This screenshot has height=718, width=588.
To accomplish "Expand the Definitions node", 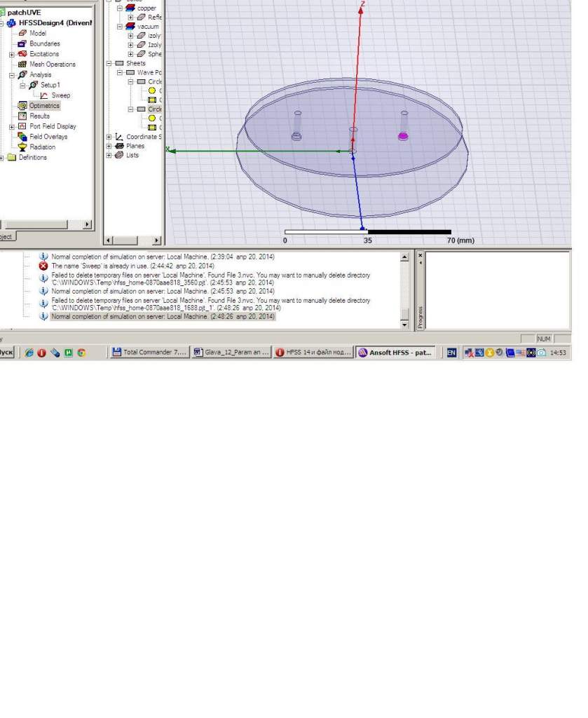I will (1, 158).
